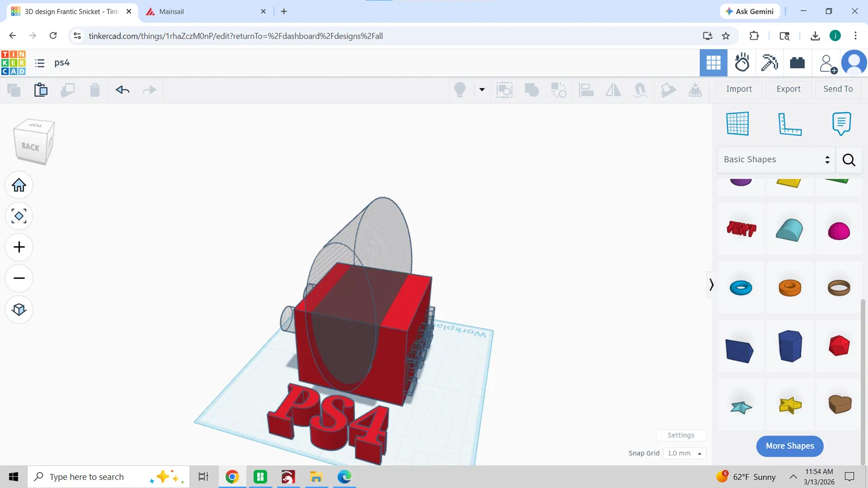Pick the red TEXT shape

(741, 229)
